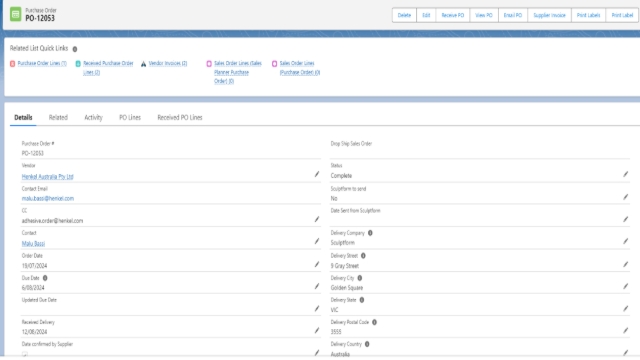Click the Supplier Invoice button

(549, 15)
